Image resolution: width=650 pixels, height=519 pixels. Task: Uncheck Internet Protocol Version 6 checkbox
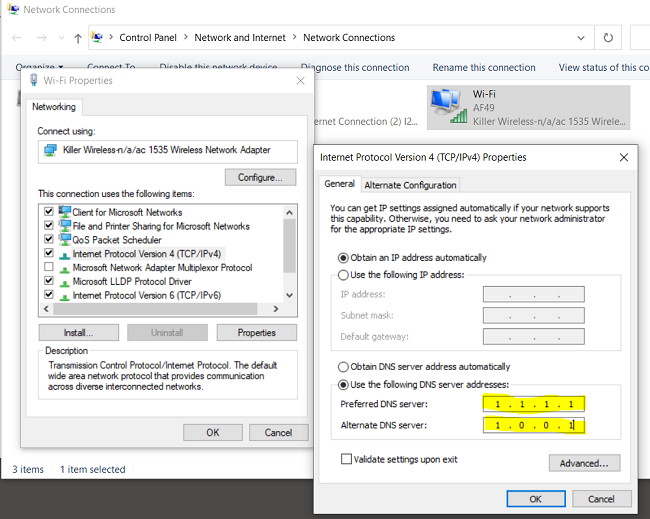[49, 294]
